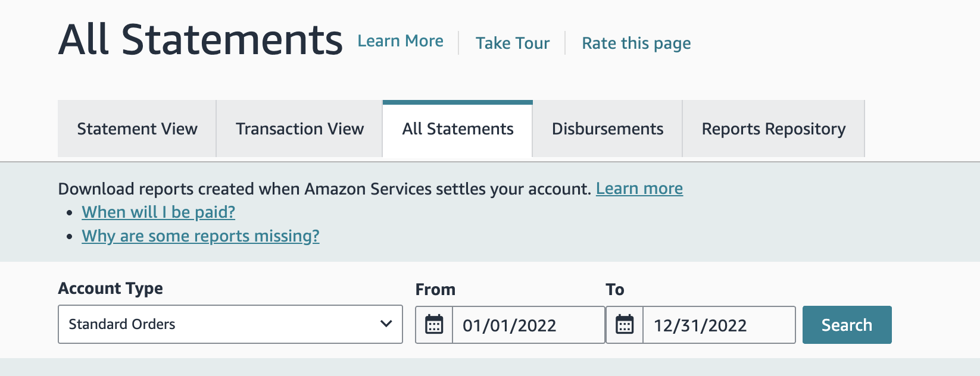Image resolution: width=980 pixels, height=376 pixels.
Task: Open the Rate this page link
Action: pos(636,43)
